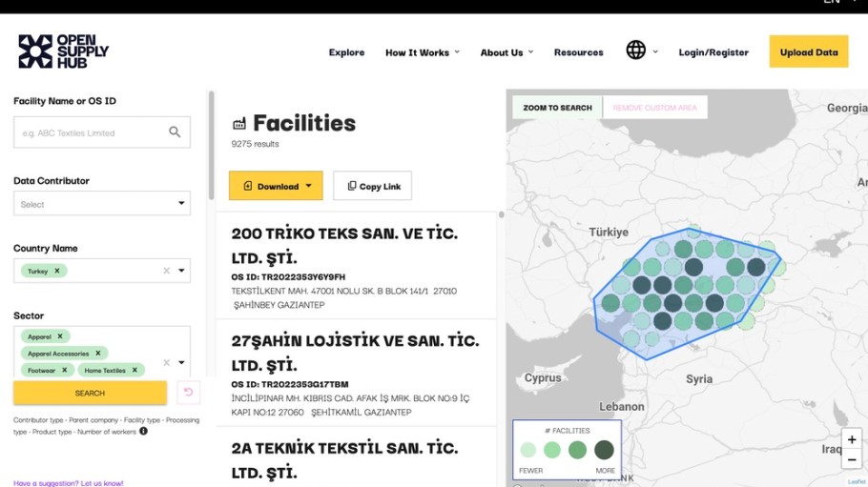Open the 'Have a suggestion? Let us know!' link
The image size is (868, 487).
(68, 483)
